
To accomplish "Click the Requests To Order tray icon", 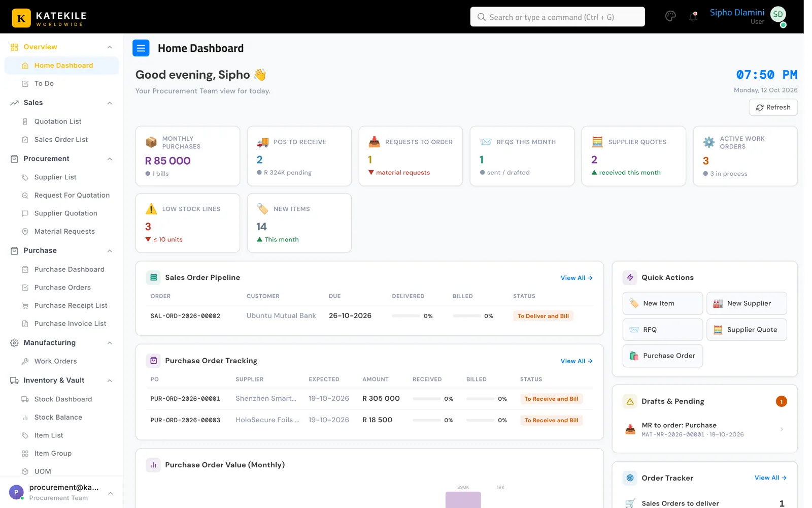I will (374, 142).
